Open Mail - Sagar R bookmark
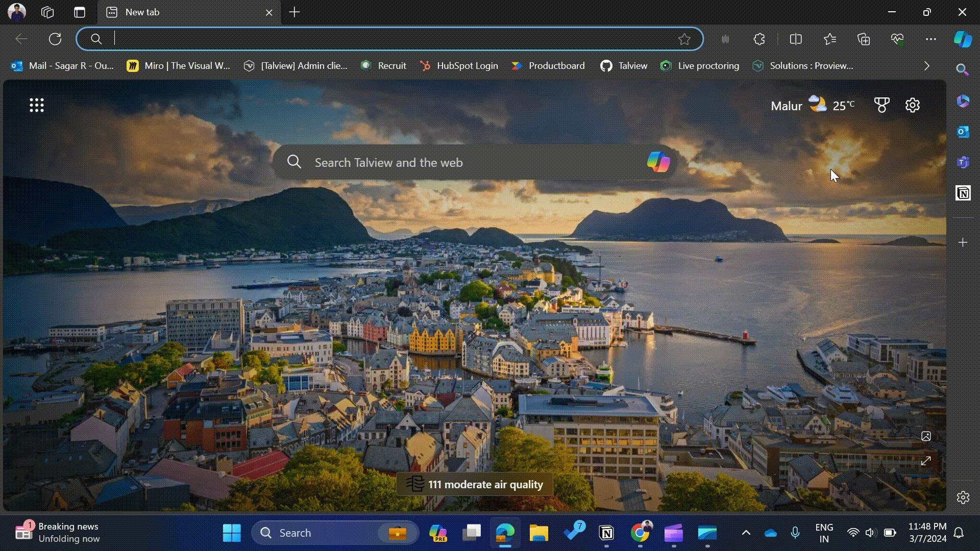 (62, 66)
